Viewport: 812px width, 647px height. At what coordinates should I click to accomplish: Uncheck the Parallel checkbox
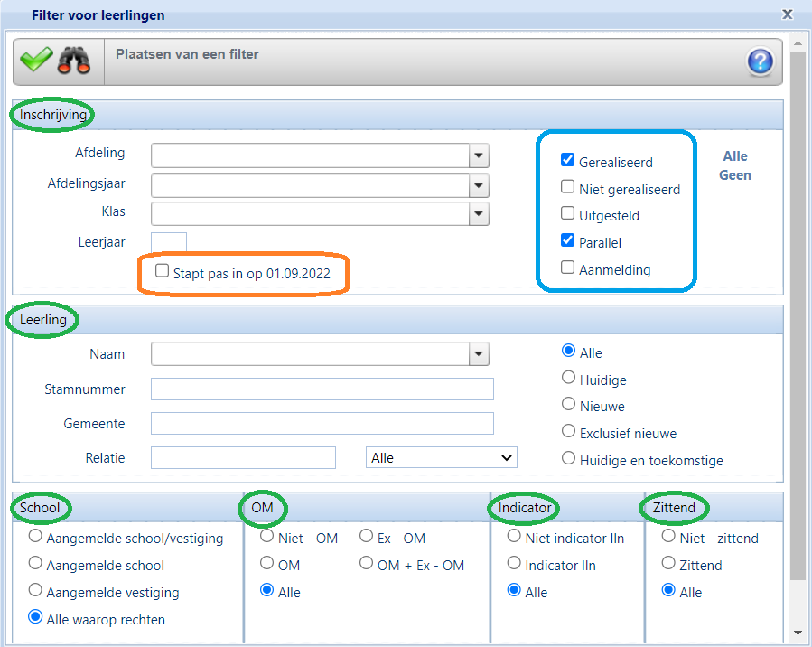tap(567, 239)
